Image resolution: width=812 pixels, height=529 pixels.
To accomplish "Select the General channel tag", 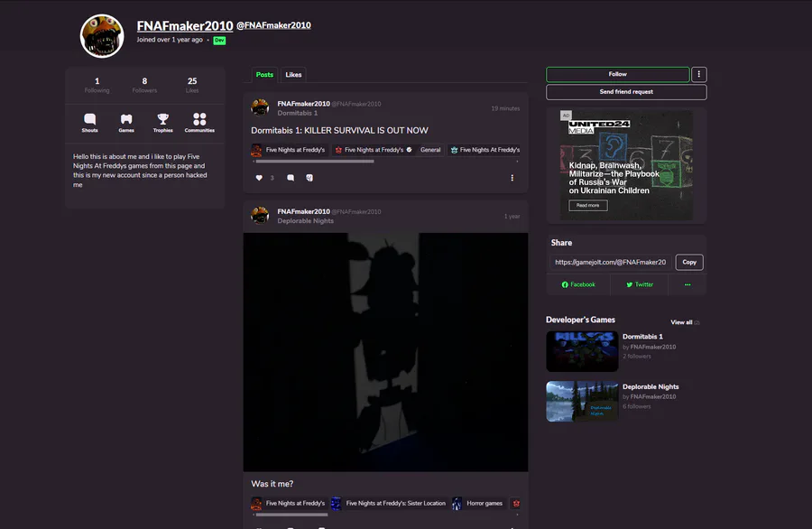I will coord(430,150).
